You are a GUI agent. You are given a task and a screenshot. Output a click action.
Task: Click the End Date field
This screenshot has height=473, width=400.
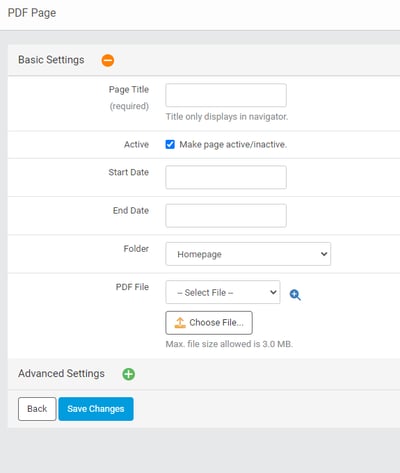coord(226,216)
